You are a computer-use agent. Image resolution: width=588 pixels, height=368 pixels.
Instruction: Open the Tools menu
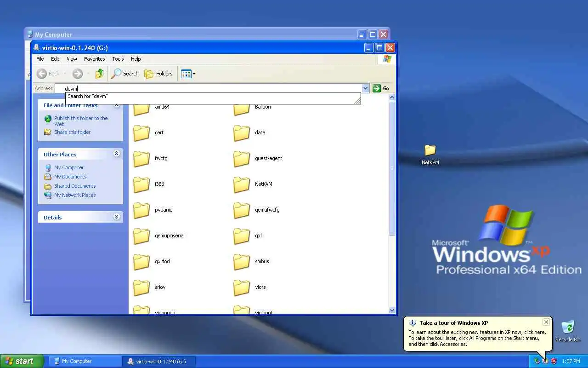[118, 59]
